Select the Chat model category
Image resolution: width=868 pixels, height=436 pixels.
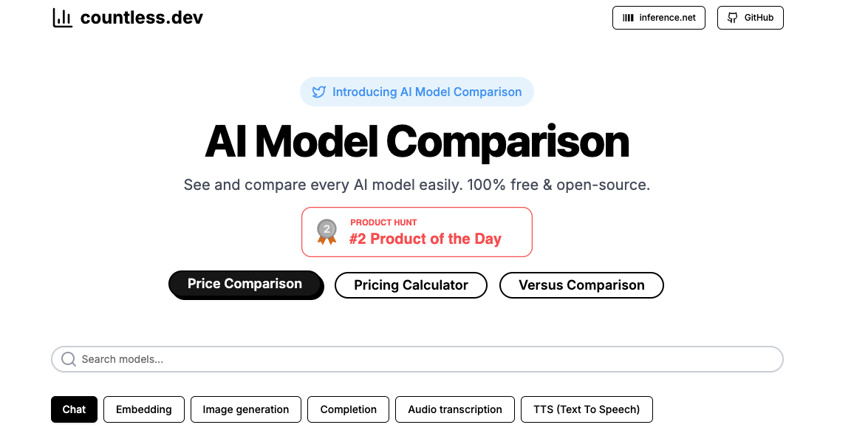coord(74,409)
